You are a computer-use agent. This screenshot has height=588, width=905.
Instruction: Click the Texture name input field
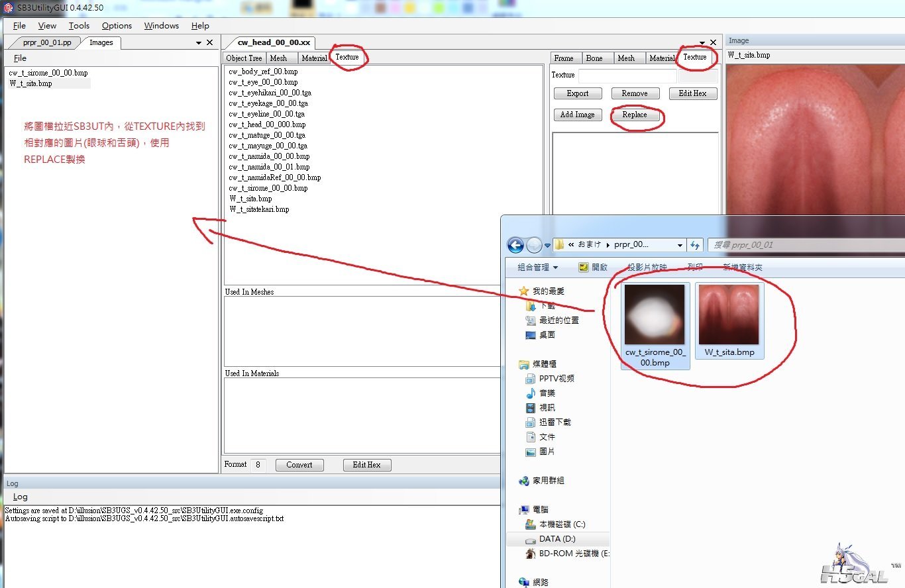[x=627, y=75]
